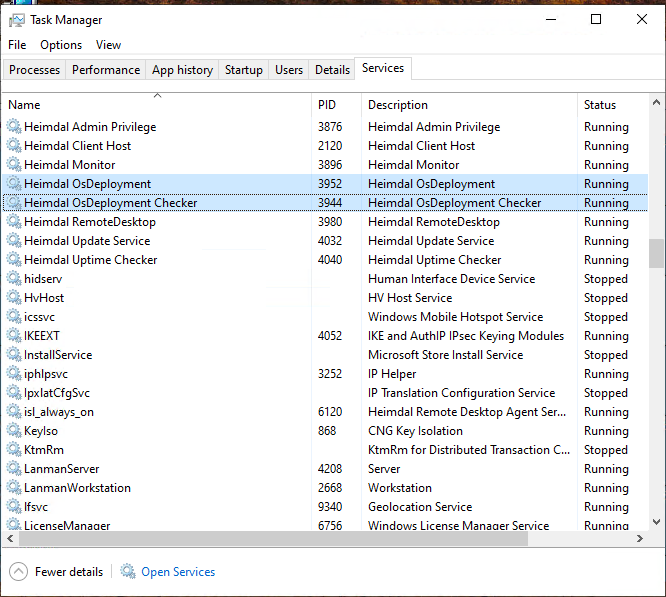Click the gear icon beside Heimdal Monitor
The image size is (666, 597).
[14, 165]
